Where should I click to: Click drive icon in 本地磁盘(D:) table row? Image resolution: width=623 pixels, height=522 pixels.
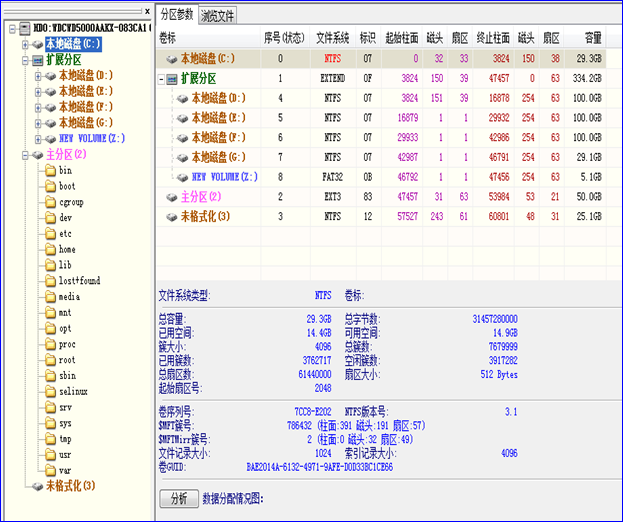[182, 99]
